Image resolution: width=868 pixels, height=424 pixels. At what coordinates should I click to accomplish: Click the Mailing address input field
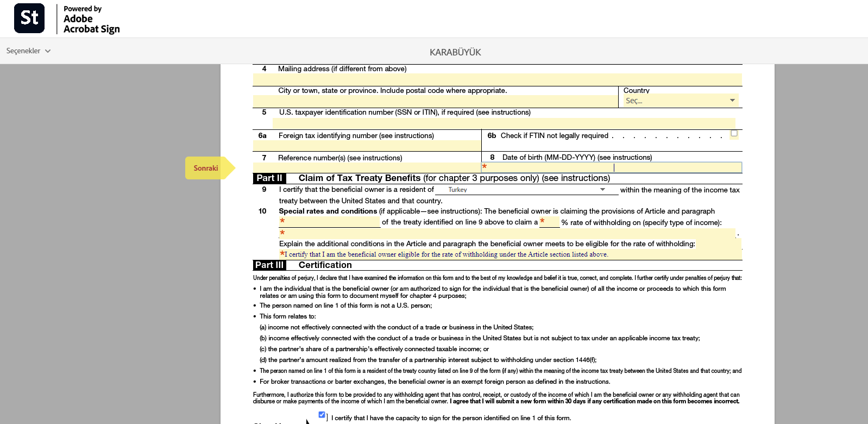pyautogui.click(x=497, y=79)
